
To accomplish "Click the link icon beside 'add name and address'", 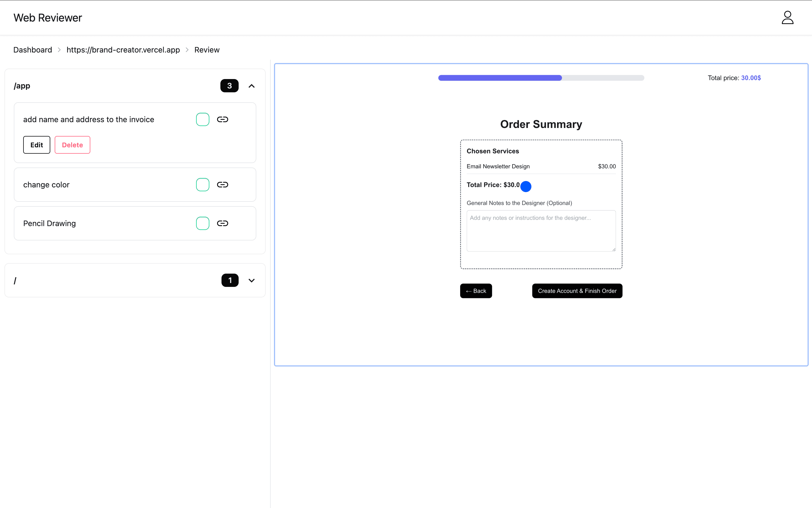I will [x=223, y=119].
